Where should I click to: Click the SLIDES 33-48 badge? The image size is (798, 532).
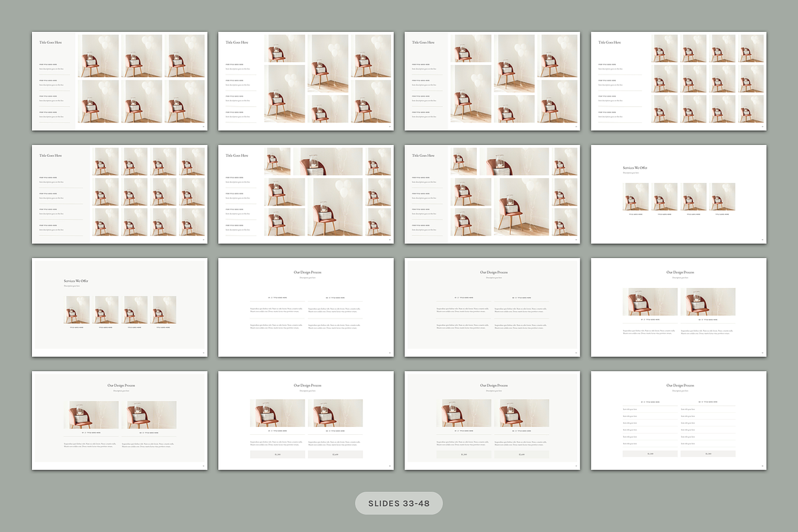click(x=399, y=503)
